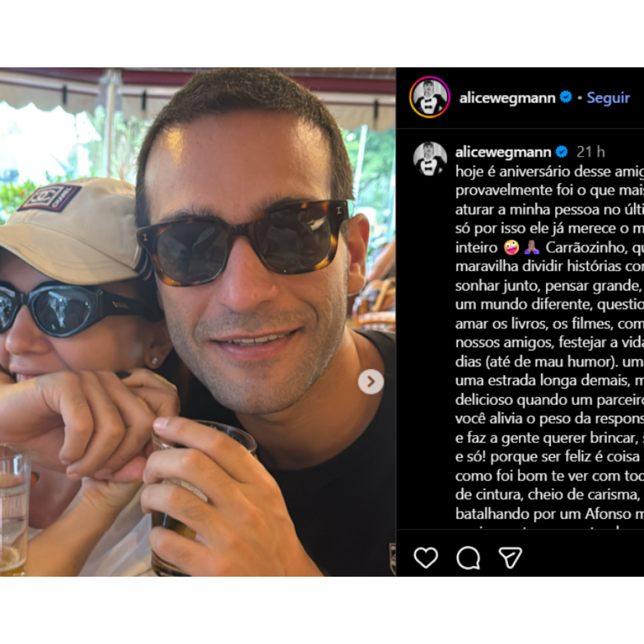Image resolution: width=644 pixels, height=644 pixels.
Task: Share the post with the paper plane icon
Action: (x=511, y=558)
